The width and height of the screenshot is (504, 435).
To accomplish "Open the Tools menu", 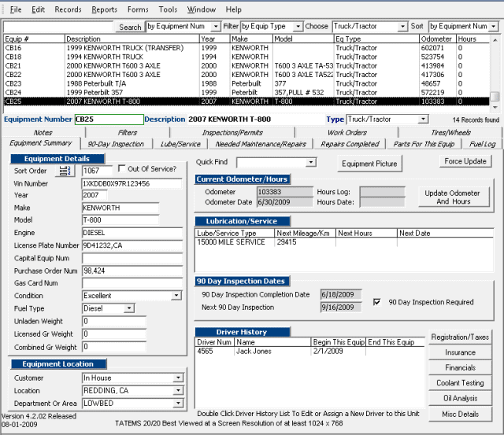I will 168,9.
